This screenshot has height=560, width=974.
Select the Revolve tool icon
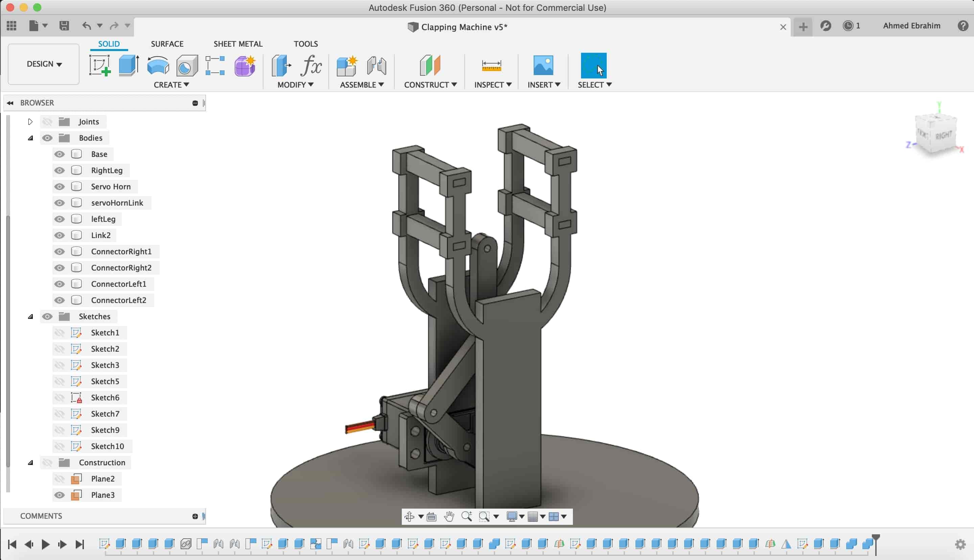point(158,65)
